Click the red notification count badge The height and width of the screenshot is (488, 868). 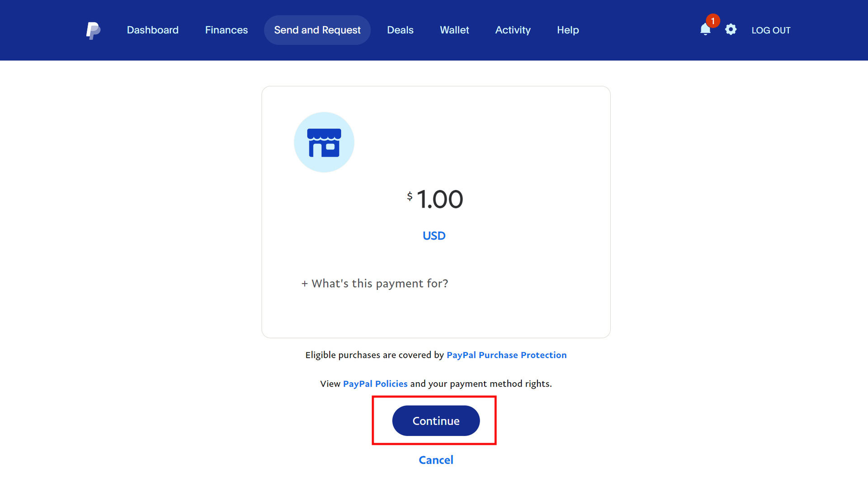pyautogui.click(x=713, y=21)
